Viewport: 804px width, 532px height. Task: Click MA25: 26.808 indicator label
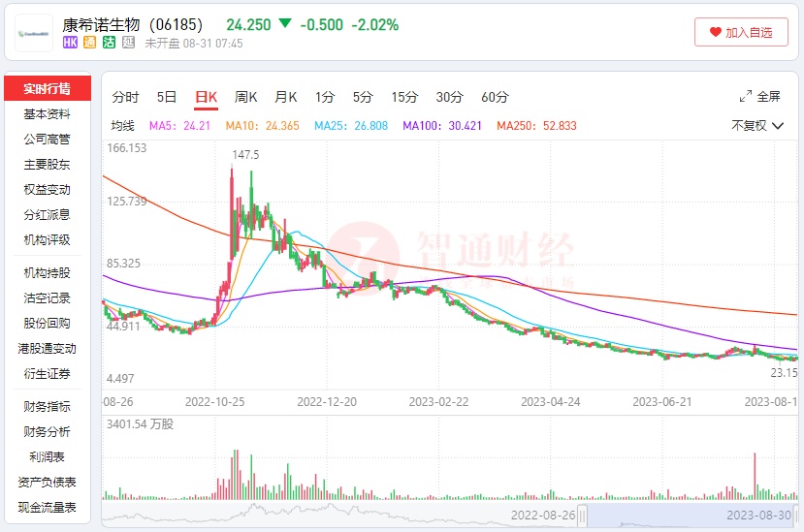pos(351,126)
